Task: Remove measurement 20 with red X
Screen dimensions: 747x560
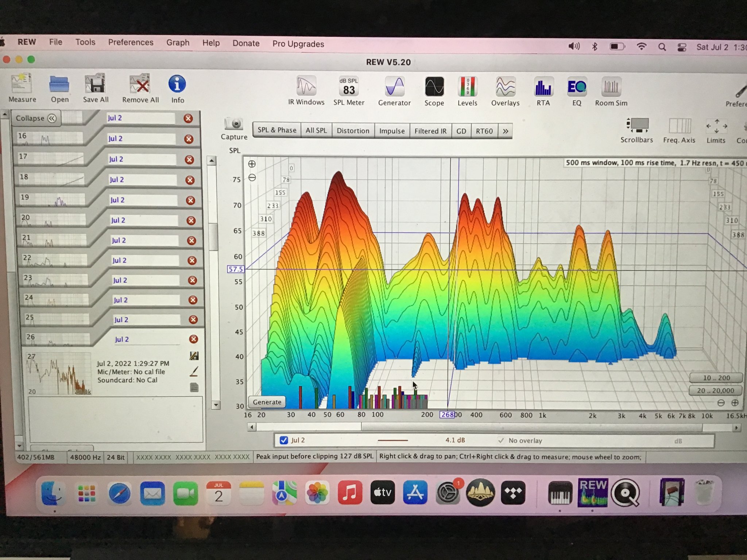Action: coord(191,220)
